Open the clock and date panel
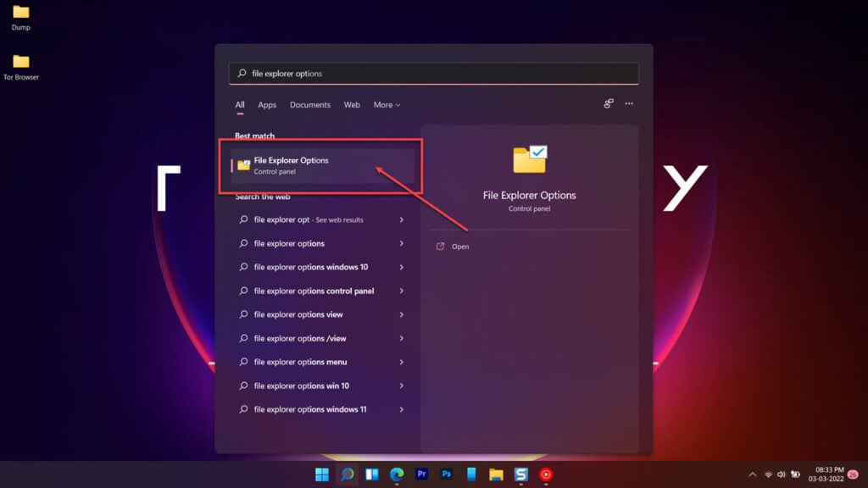This screenshot has width=868, height=488. pyautogui.click(x=826, y=474)
